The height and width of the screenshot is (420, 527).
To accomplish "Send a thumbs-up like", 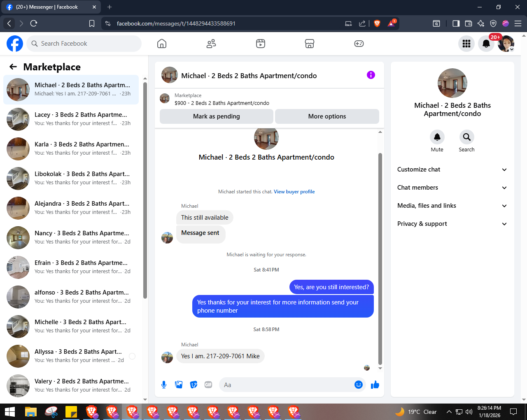I will tap(375, 385).
